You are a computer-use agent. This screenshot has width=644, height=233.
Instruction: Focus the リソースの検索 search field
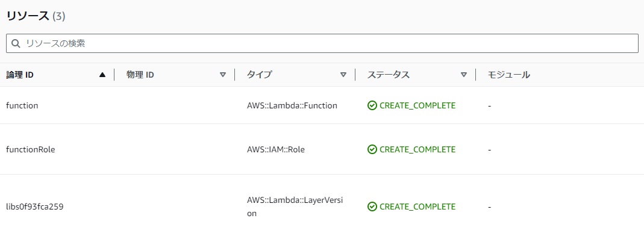(322, 43)
